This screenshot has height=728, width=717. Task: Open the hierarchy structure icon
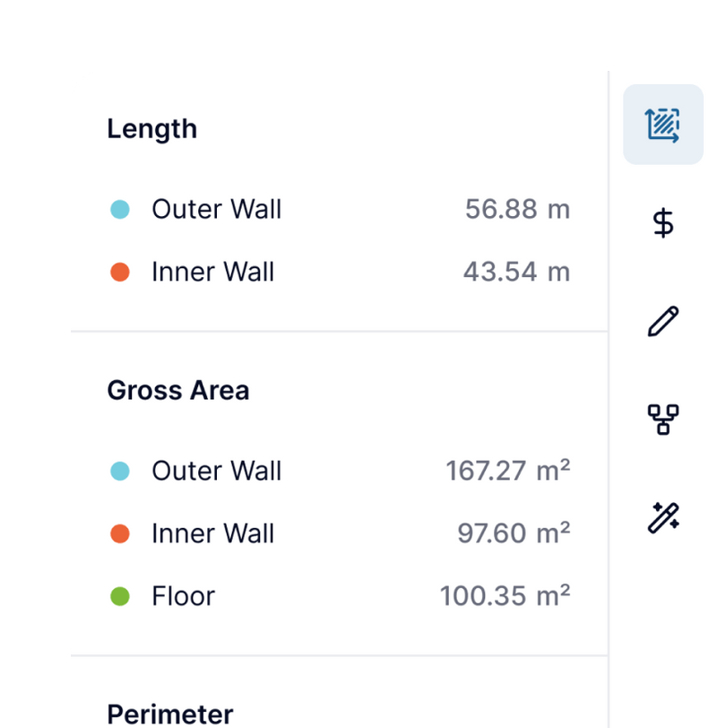tap(663, 419)
